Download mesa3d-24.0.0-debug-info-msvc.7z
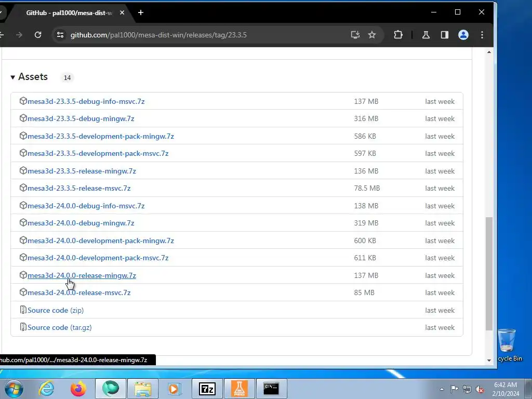532x399 pixels. (86, 206)
